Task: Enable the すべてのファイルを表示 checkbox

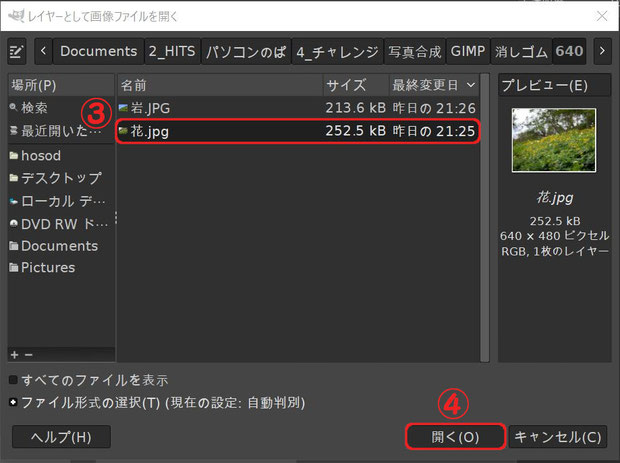Action: [13, 380]
